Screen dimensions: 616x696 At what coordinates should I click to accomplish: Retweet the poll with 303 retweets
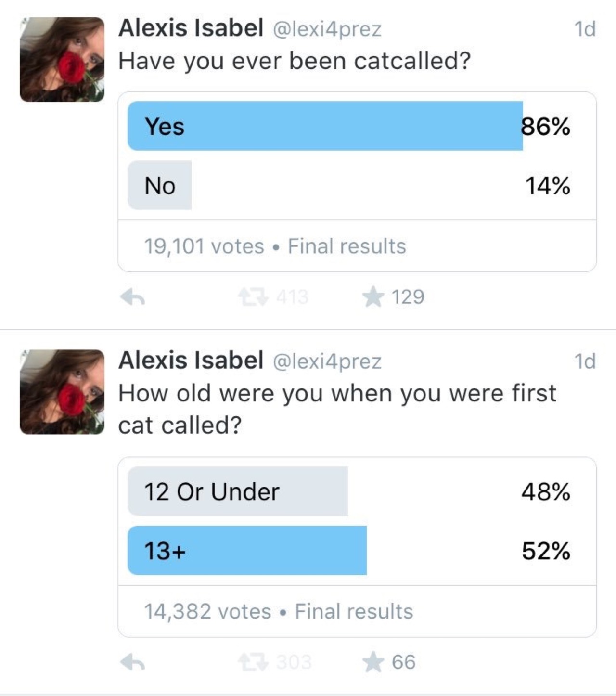(x=253, y=662)
